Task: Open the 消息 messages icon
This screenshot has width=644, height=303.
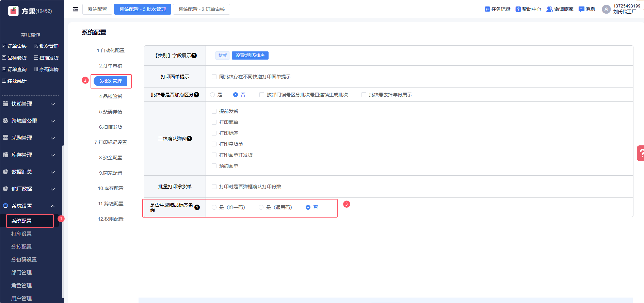Action: (x=581, y=9)
